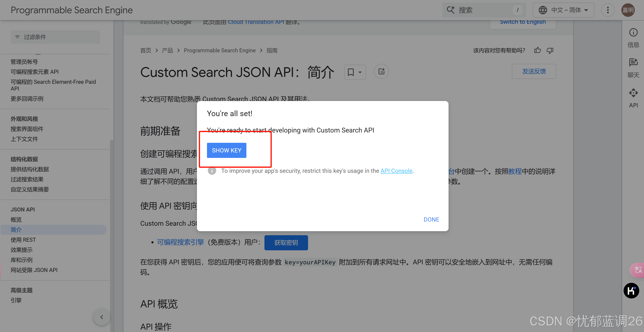Open the 中文 – 简体 language dropdown
Viewport: 644px width, 332px height.
[x=563, y=10]
